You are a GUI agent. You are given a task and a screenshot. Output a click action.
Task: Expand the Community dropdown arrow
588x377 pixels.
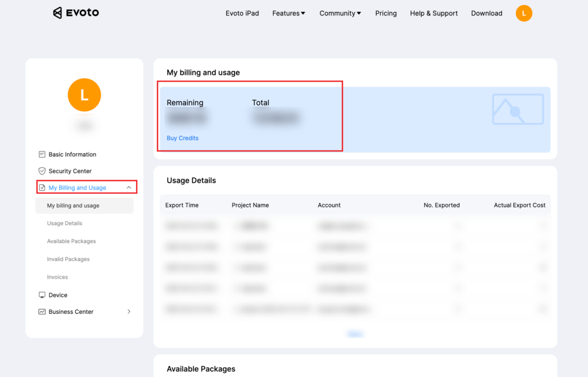(x=359, y=13)
